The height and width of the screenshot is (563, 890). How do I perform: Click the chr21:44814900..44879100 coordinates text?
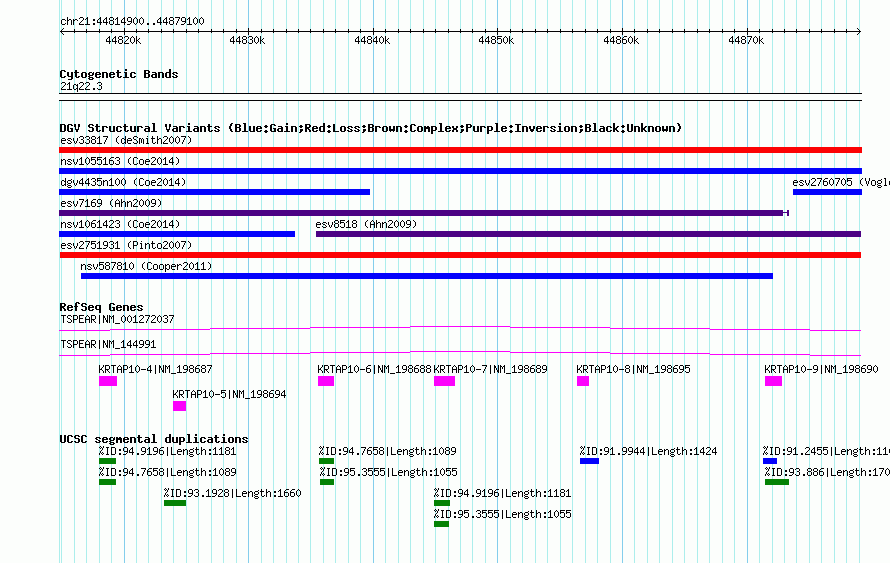click(x=132, y=21)
